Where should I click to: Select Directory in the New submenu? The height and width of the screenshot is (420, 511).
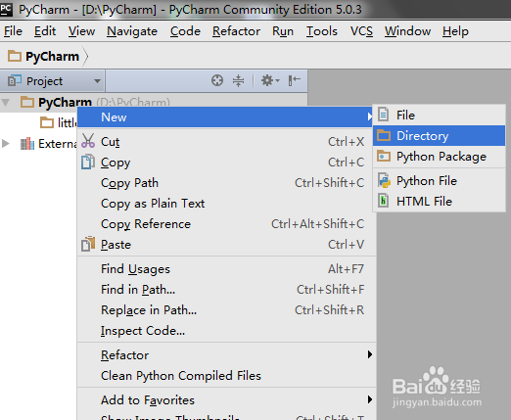pyautogui.click(x=439, y=135)
